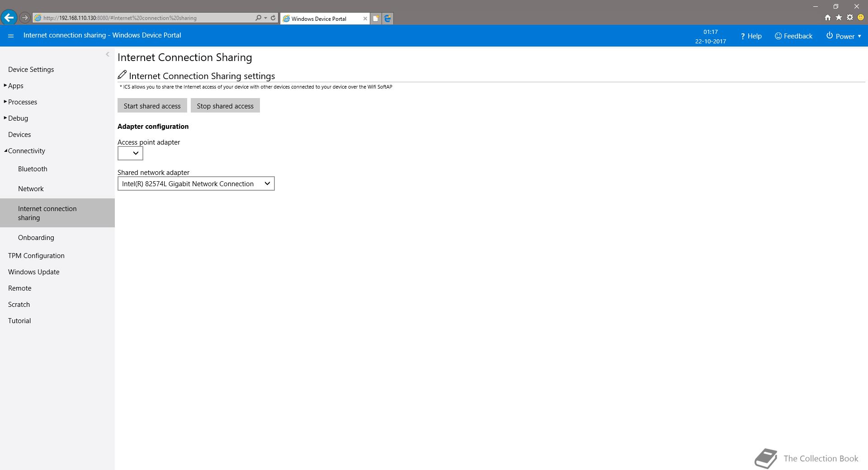The image size is (868, 470).
Task: Select Network under Connectivity
Action: tap(31, 189)
